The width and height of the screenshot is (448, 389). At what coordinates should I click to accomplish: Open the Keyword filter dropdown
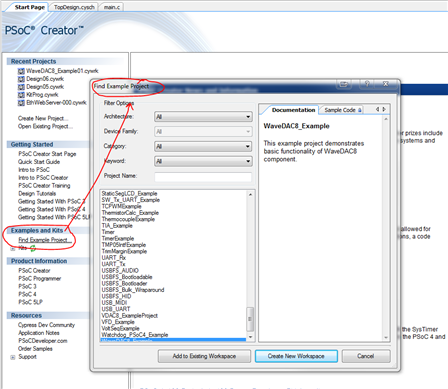203,161
